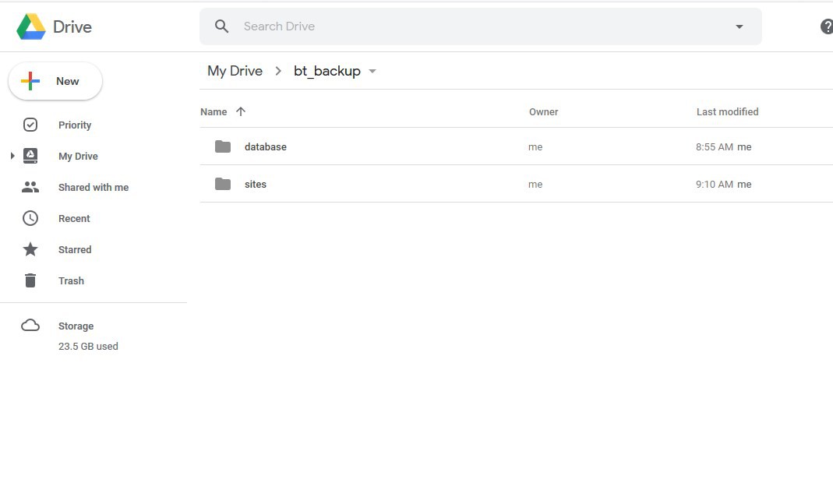The height and width of the screenshot is (504, 833).
Task: Click the New button
Action: point(55,81)
